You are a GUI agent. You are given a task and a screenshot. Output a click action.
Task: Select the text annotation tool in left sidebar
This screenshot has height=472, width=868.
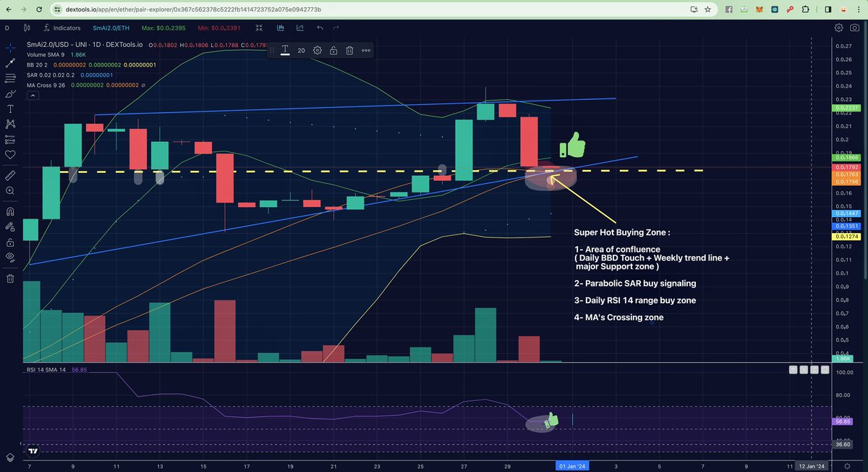pos(10,109)
